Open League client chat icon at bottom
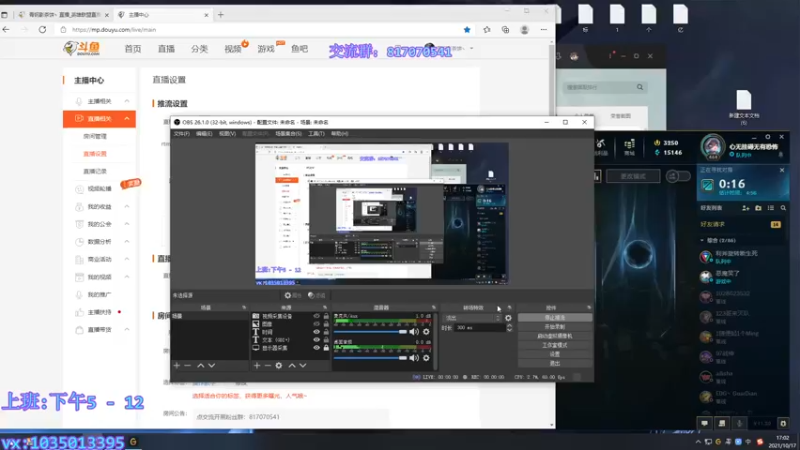 (x=705, y=423)
